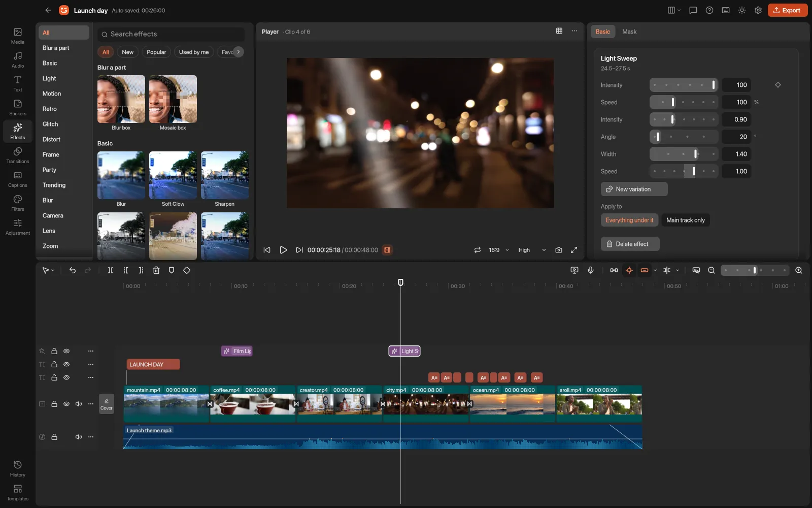Open the Transitions panel
This screenshot has width=812, height=508.
(18, 155)
